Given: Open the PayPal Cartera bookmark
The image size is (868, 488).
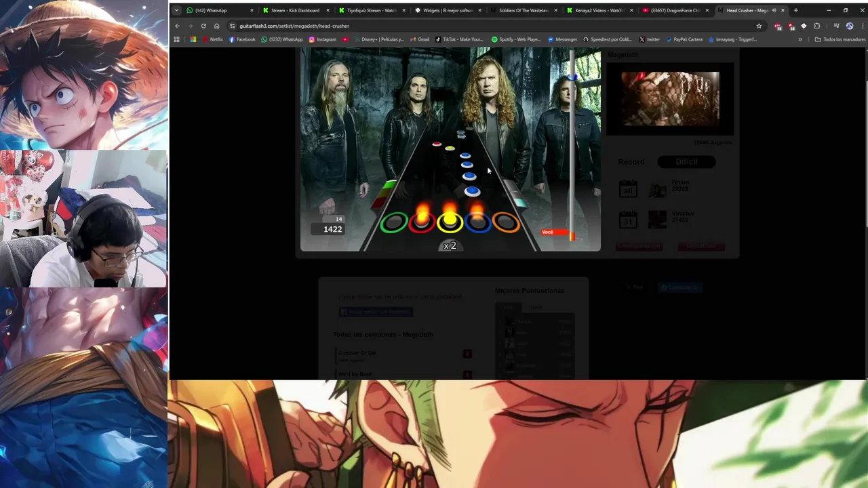Looking at the screenshot, I should [684, 39].
